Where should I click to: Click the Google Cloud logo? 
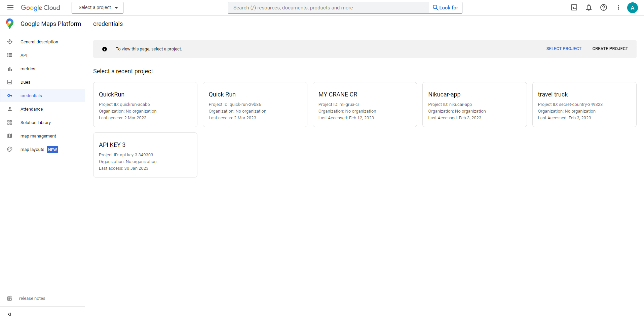[x=40, y=7]
